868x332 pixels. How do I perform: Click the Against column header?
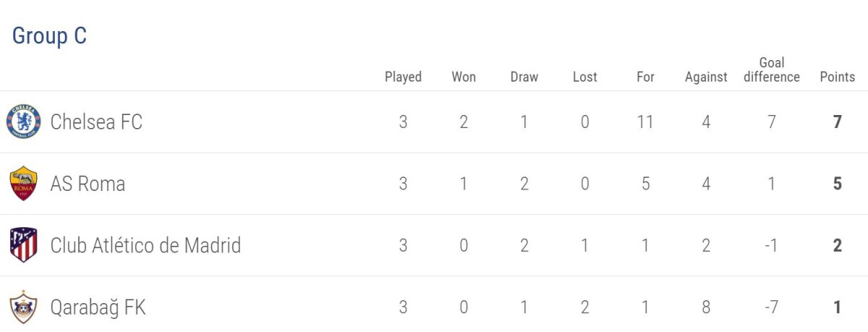coord(706,77)
